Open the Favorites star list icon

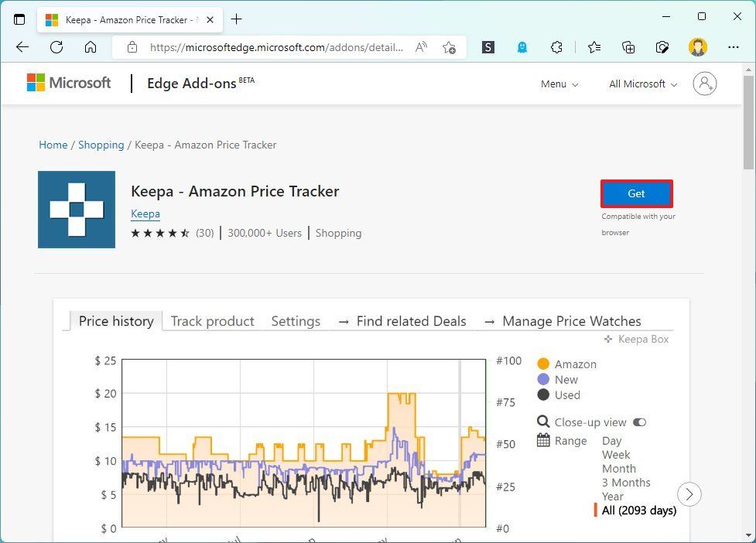593,47
